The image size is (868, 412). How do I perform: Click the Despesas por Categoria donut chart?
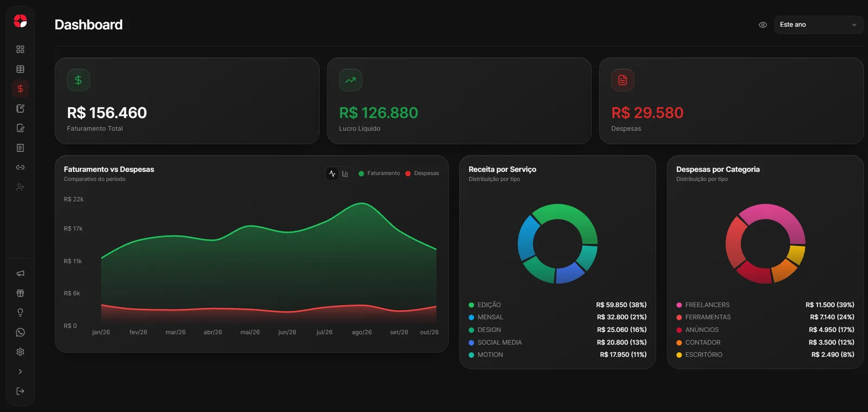765,244
